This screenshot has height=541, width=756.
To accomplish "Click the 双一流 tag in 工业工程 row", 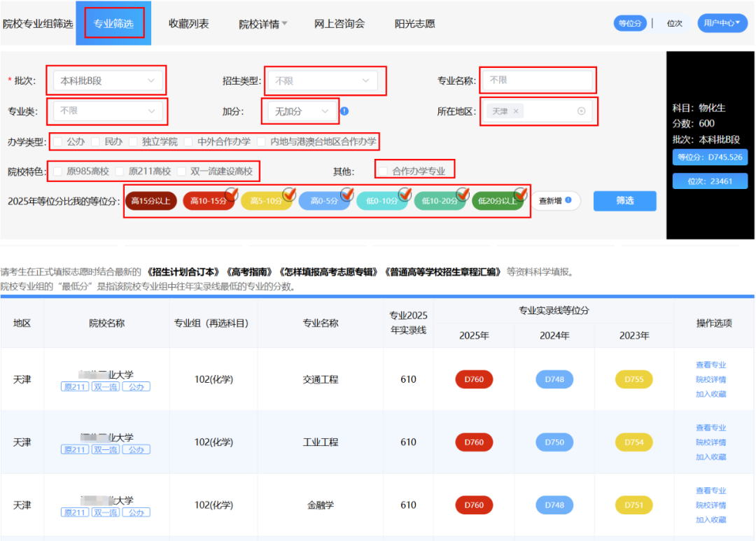I will 106,449.
